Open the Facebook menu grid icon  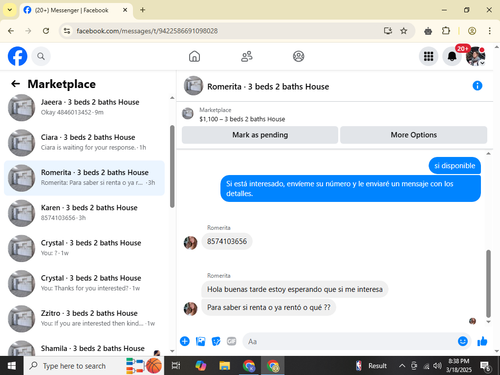[428, 56]
